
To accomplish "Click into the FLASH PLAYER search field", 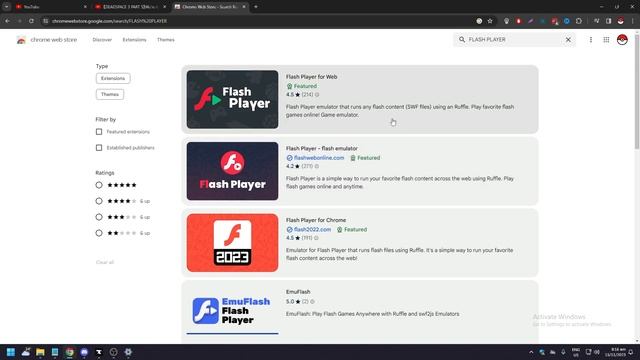I will (x=514, y=40).
